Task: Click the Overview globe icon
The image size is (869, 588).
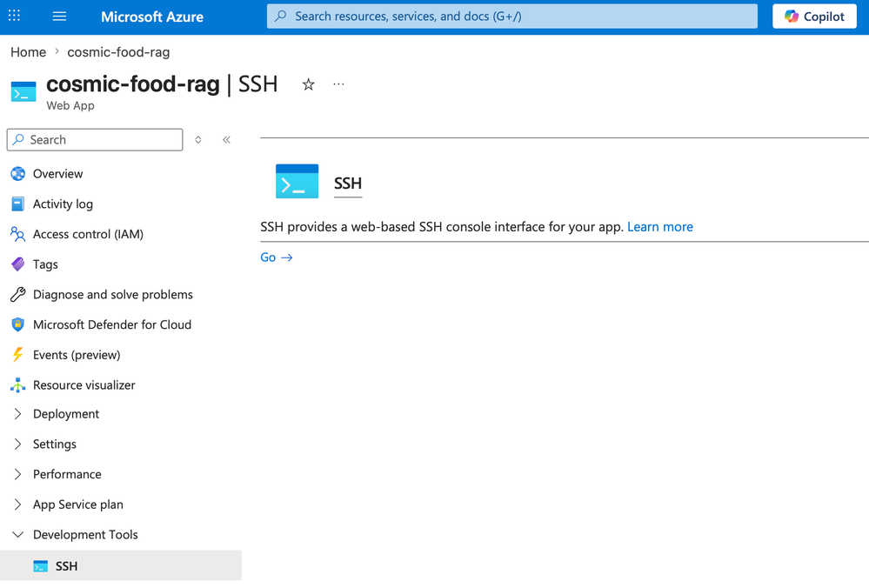Action: [x=17, y=174]
